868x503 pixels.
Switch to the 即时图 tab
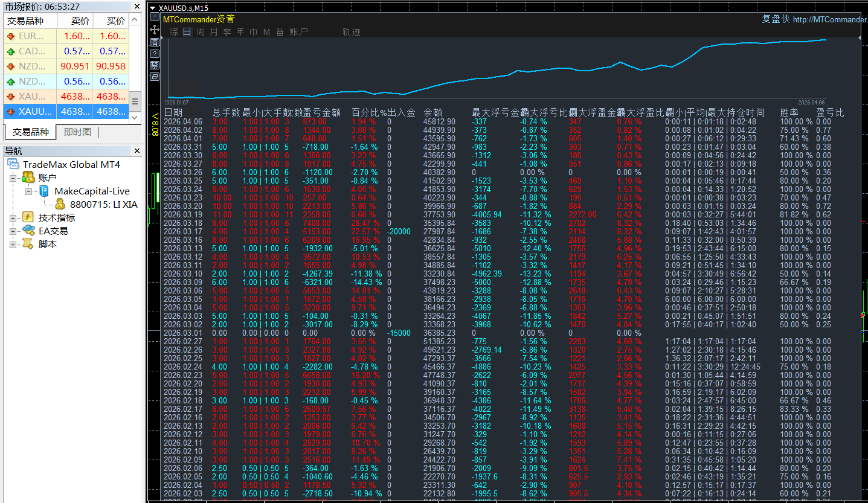click(x=77, y=132)
